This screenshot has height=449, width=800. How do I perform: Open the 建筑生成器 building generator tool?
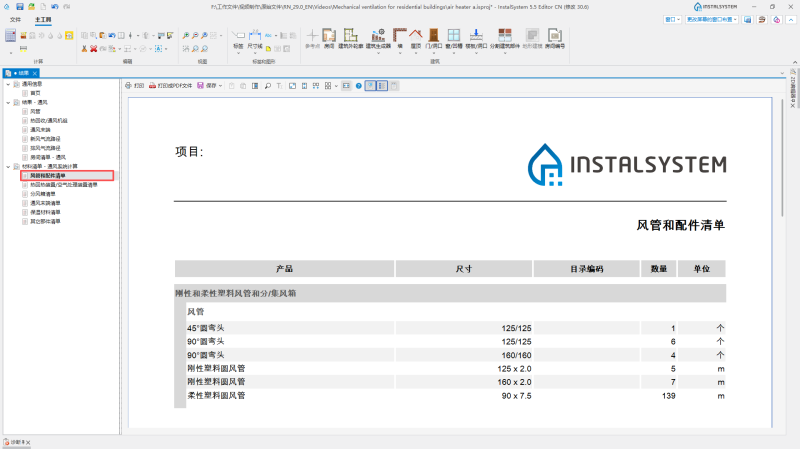(378, 38)
